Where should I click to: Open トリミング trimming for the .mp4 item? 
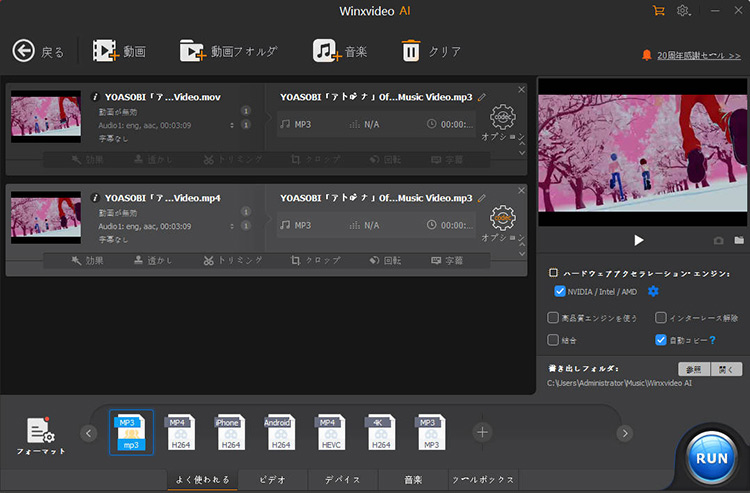click(233, 261)
